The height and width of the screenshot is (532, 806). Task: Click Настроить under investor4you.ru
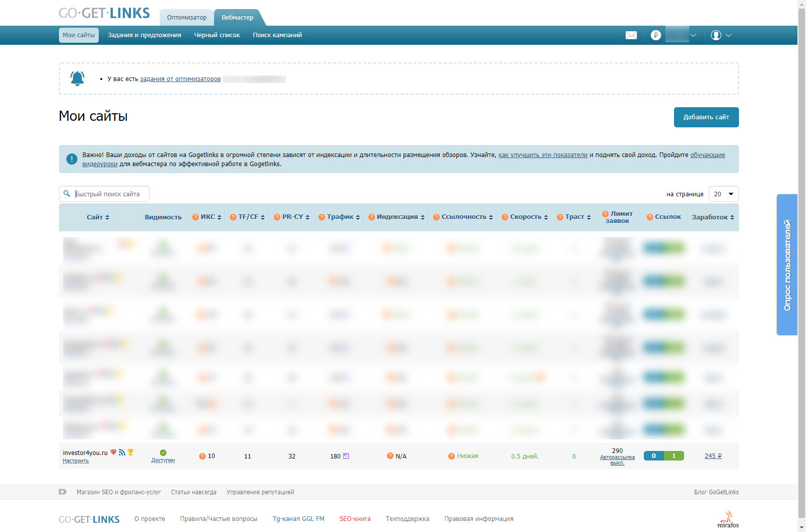(76, 461)
